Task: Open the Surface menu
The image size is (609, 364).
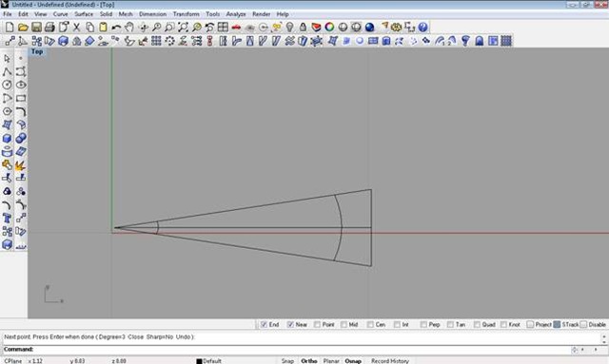Action: point(84,14)
